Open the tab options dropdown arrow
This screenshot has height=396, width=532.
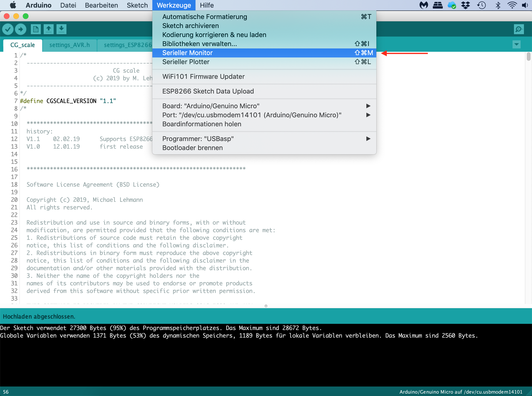pyautogui.click(x=517, y=44)
